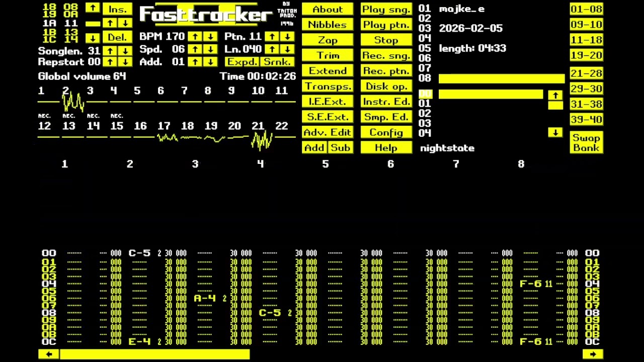Screen dimensions: 644x362
Task: Increase Songlen. value with up arrow
Action: click(110, 51)
